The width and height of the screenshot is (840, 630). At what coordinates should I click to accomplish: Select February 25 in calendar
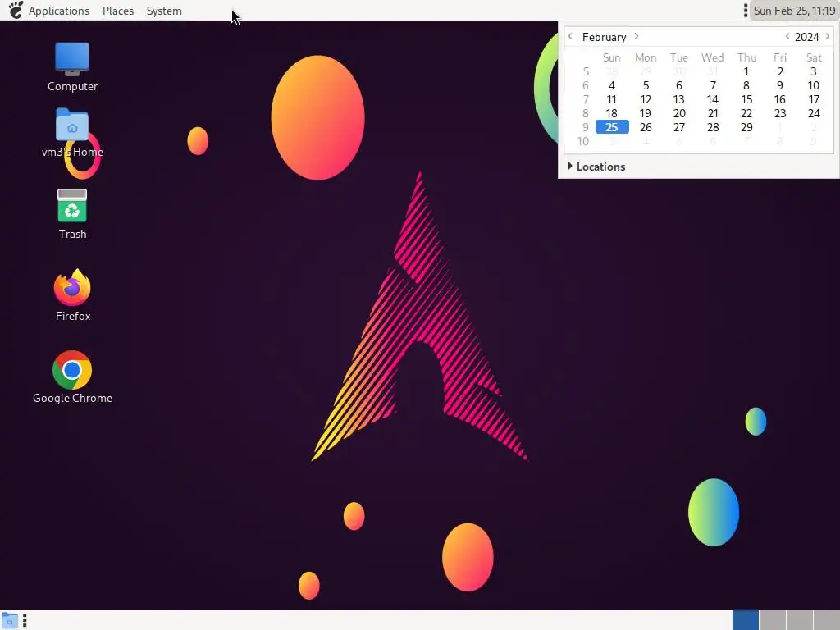pyautogui.click(x=612, y=127)
